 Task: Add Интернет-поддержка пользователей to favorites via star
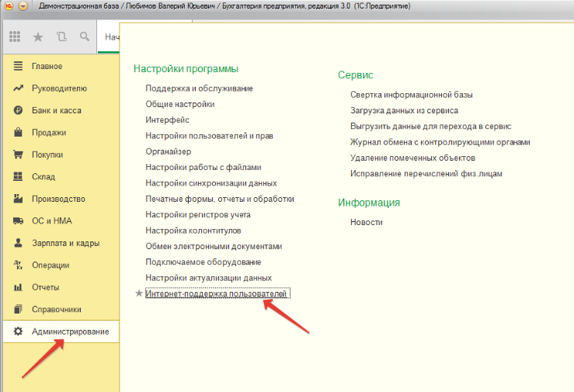click(139, 293)
